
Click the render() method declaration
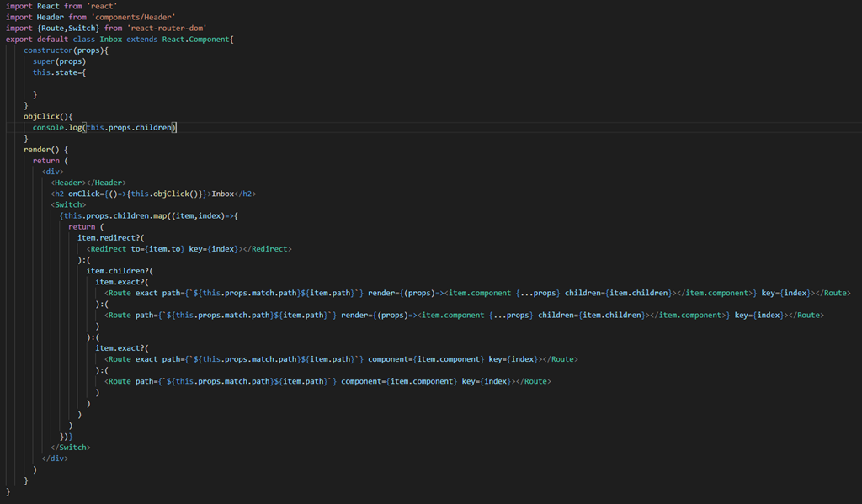tap(42, 149)
